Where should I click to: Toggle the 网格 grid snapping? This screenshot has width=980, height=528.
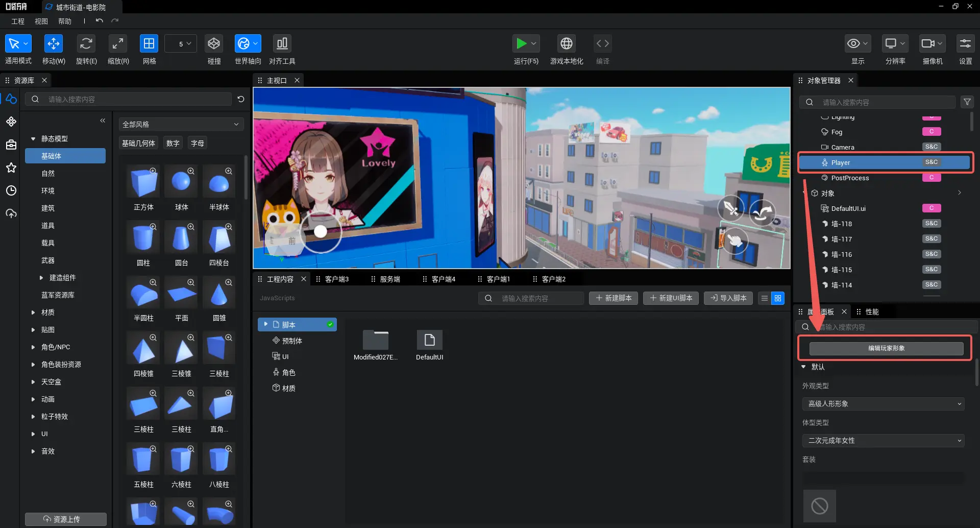click(149, 44)
